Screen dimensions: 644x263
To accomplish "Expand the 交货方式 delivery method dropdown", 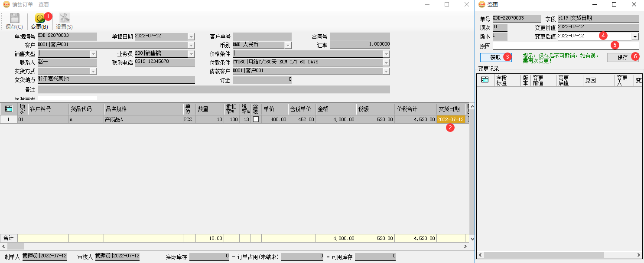I will click(93, 70).
